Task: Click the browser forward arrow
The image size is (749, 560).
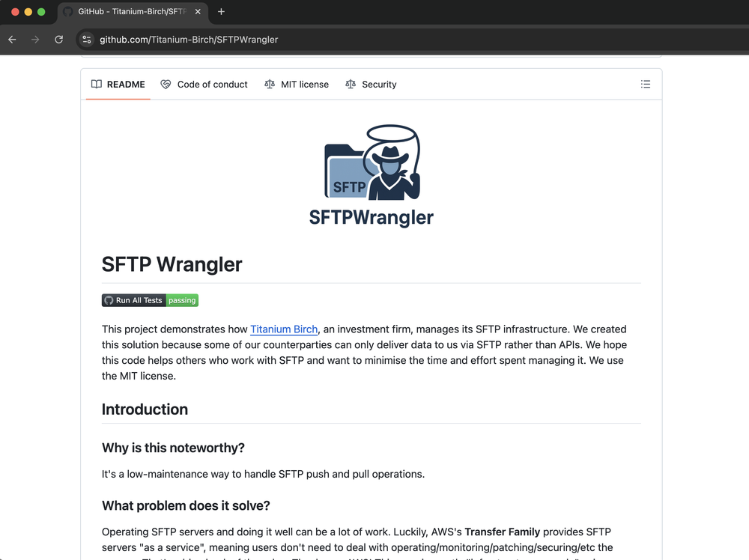Action: [x=35, y=40]
